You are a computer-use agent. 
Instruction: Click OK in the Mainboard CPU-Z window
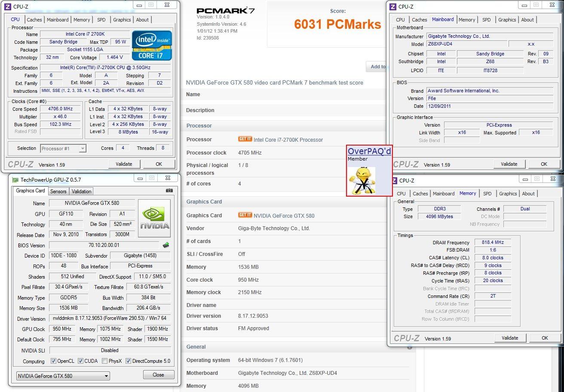544,164
